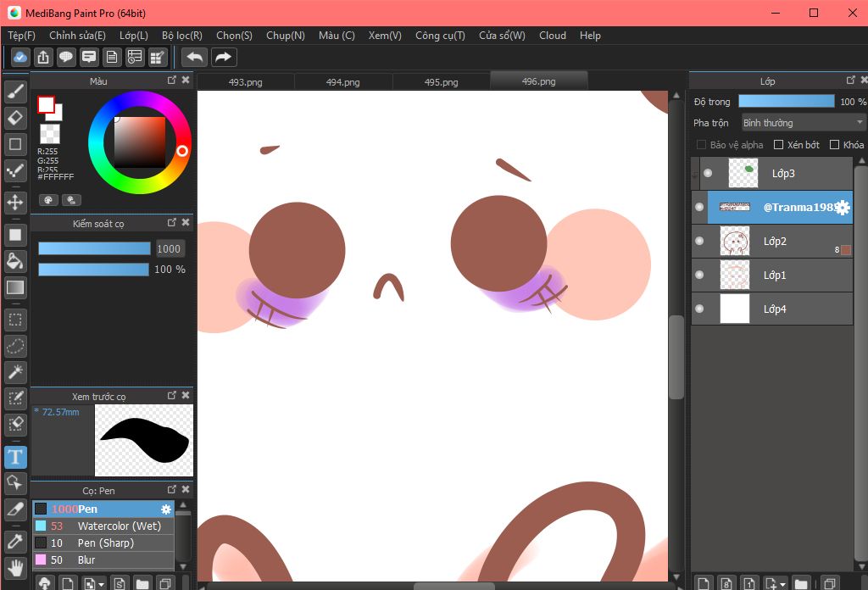Enable the Bảo vệ alpha checkbox
This screenshot has height=590, width=868.
701,145
